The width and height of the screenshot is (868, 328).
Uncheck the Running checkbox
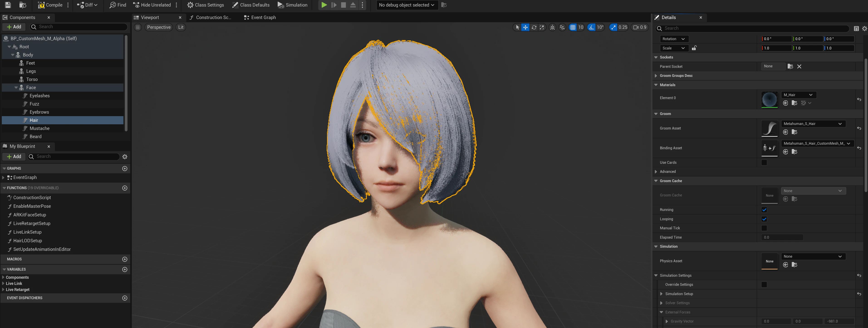tap(764, 210)
